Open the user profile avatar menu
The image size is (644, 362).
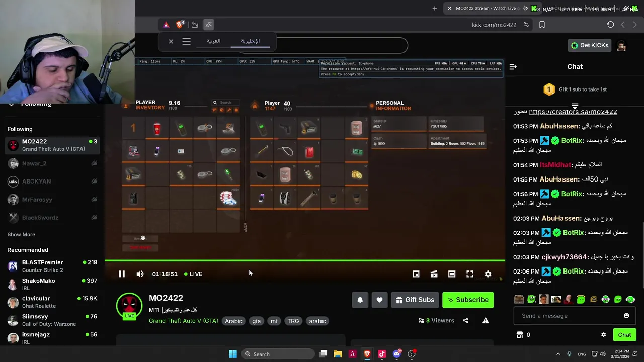621,46
